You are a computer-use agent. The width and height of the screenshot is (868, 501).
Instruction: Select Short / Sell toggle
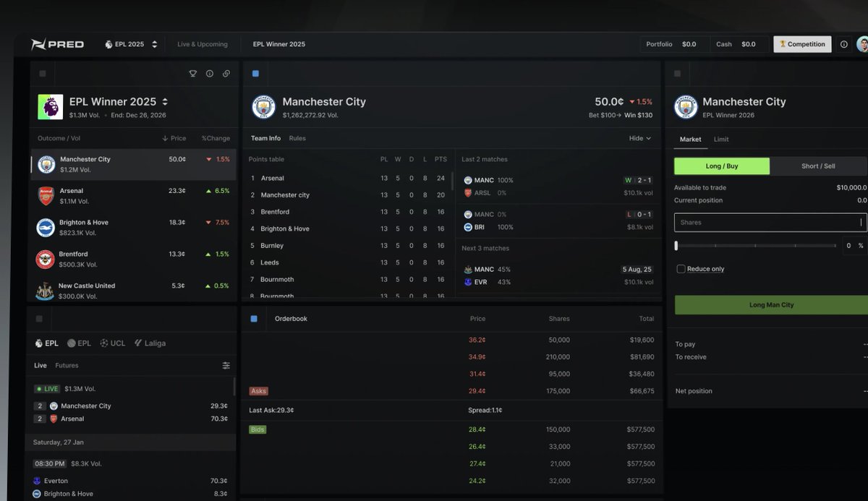pyautogui.click(x=818, y=166)
